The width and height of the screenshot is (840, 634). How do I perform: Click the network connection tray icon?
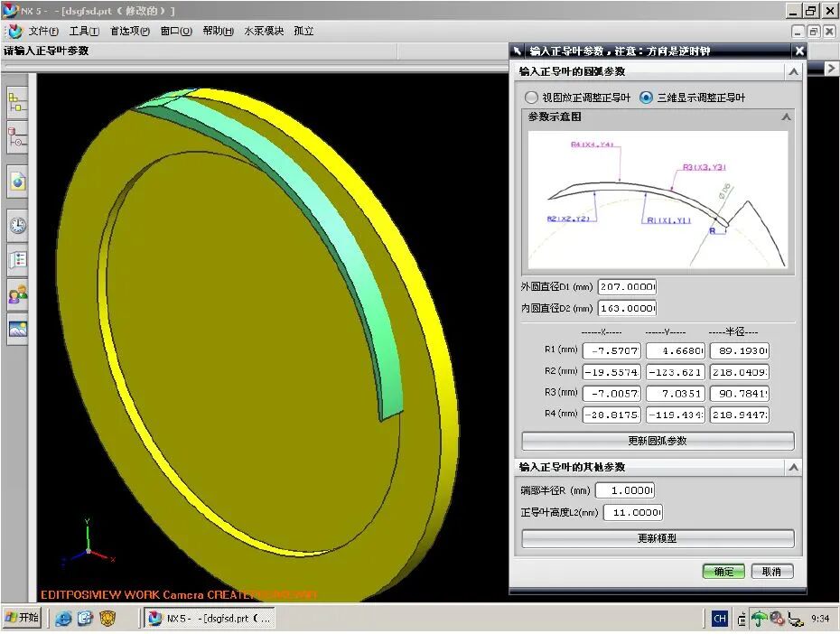click(796, 620)
